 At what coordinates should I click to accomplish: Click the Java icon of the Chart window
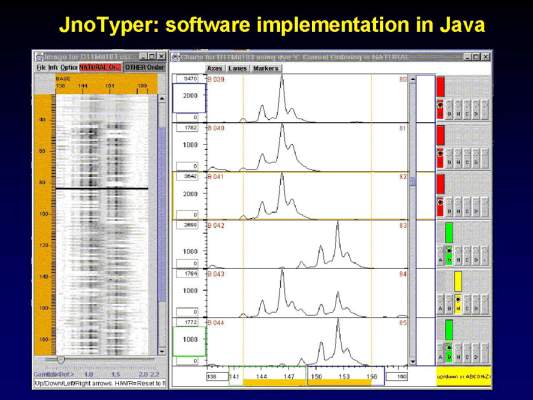coord(176,57)
